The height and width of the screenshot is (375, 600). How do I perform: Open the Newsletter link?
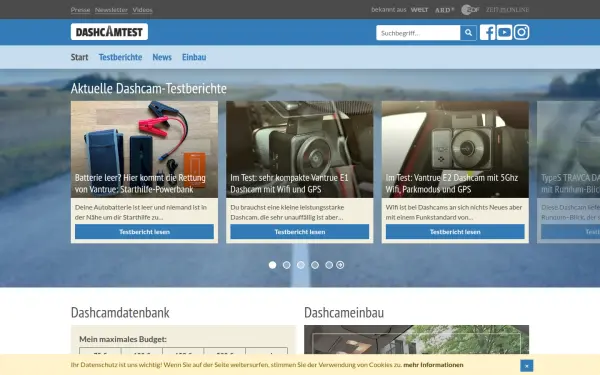[x=111, y=10]
